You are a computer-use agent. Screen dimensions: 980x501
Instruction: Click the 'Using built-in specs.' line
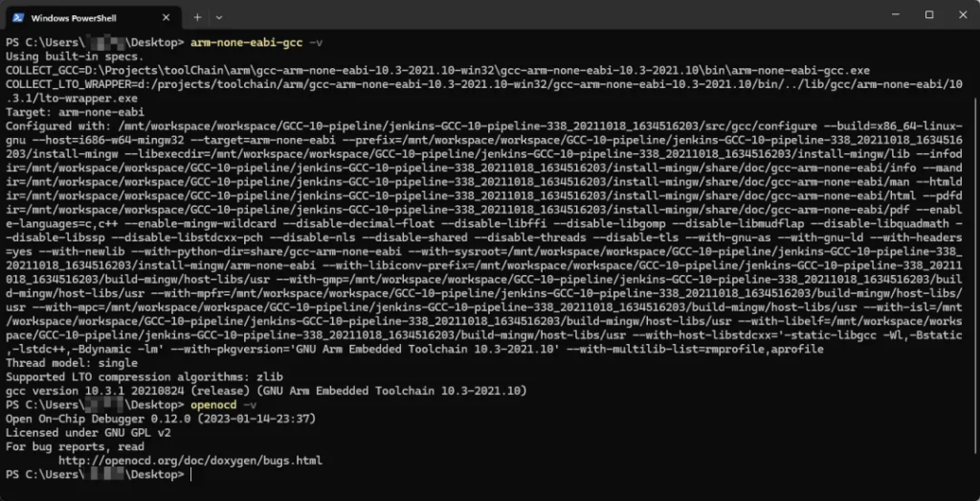(69, 57)
